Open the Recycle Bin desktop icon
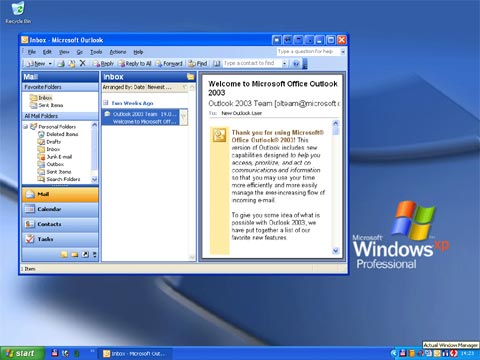Viewport: 480px width, 360px height. click(18, 13)
